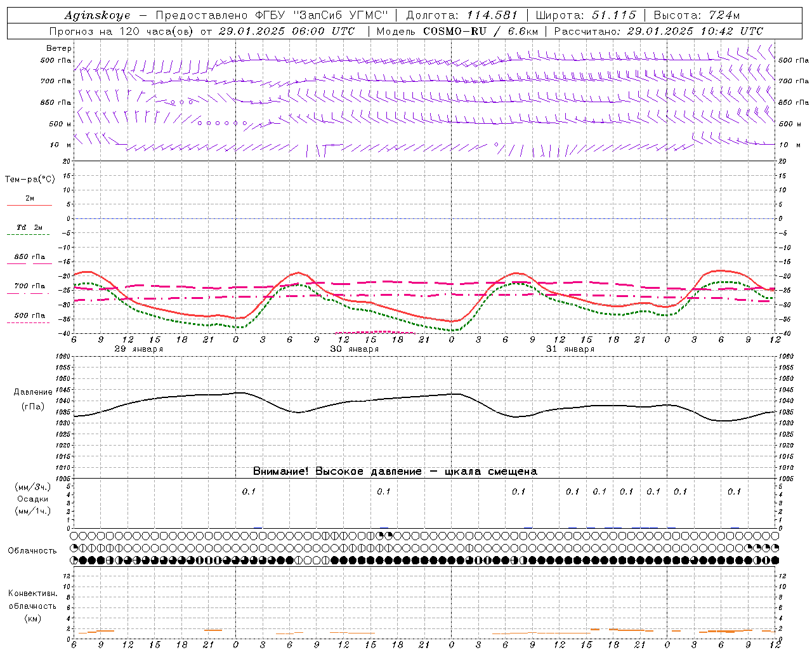Click "Прогноз на 120 часа(ов)" forecast header
This screenshot has width=812, height=650.
[121, 31]
